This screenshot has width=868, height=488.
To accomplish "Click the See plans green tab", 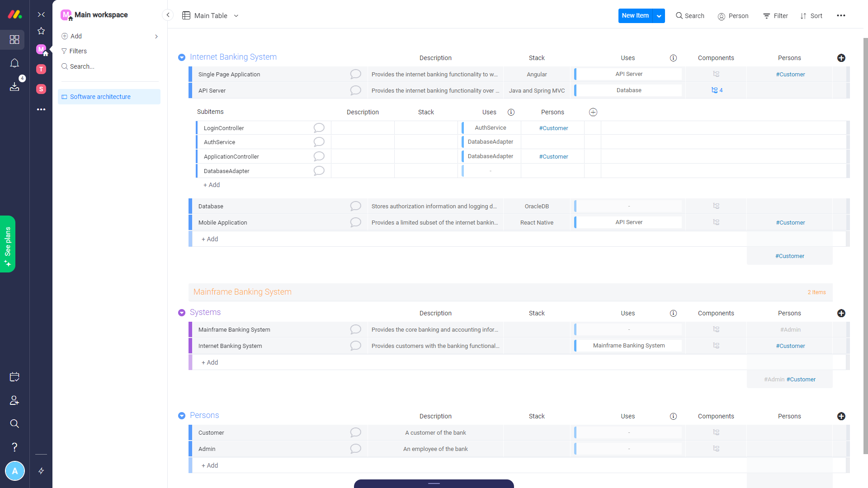I will tap(8, 244).
